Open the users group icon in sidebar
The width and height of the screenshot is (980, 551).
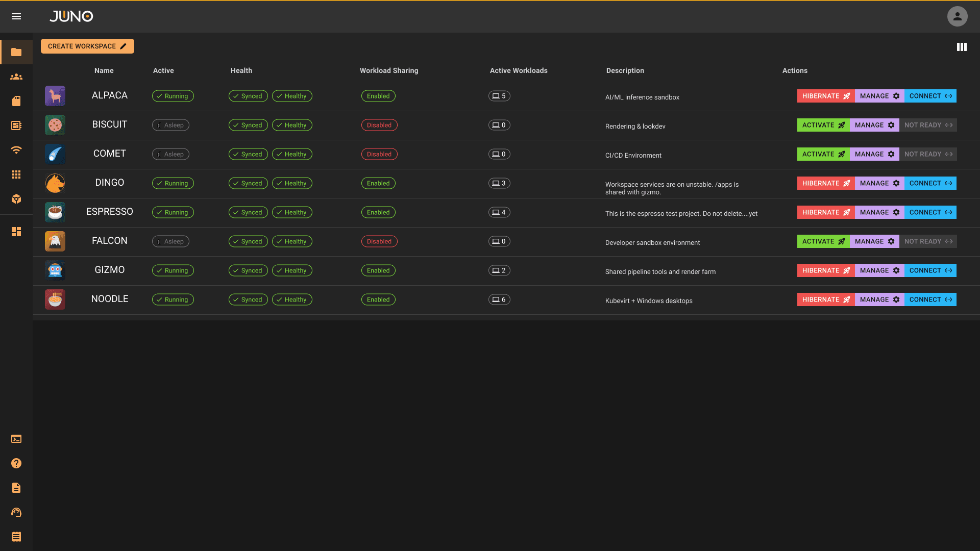(x=16, y=77)
